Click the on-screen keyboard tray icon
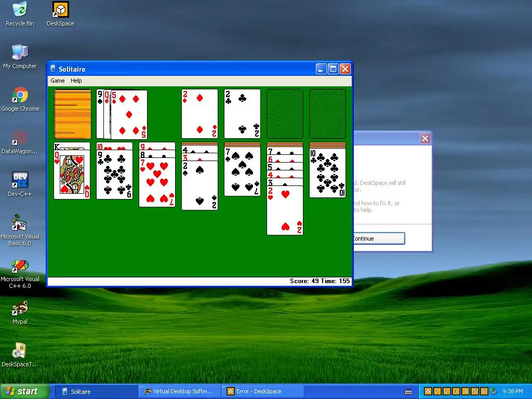The width and height of the screenshot is (532, 399). pyautogui.click(x=408, y=392)
